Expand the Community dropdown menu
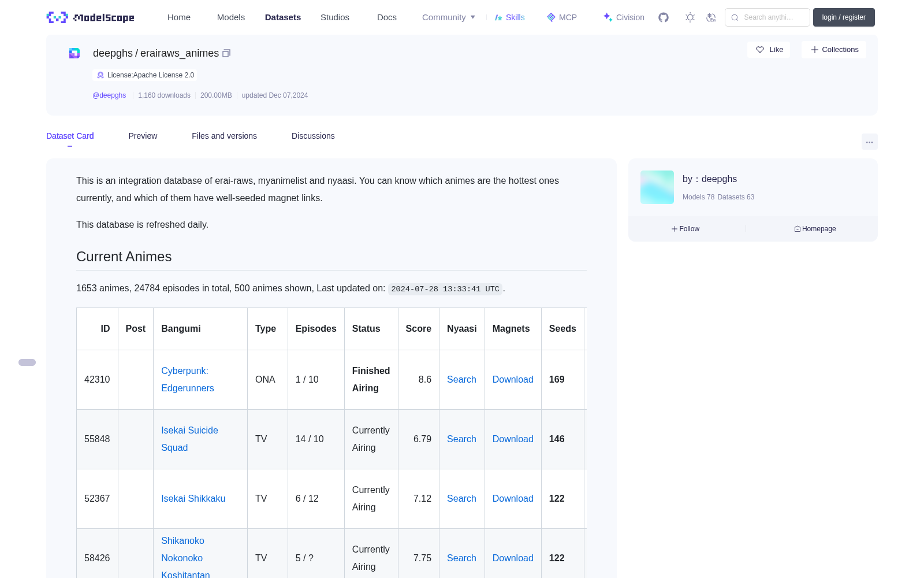The height and width of the screenshot is (578, 924). [449, 17]
